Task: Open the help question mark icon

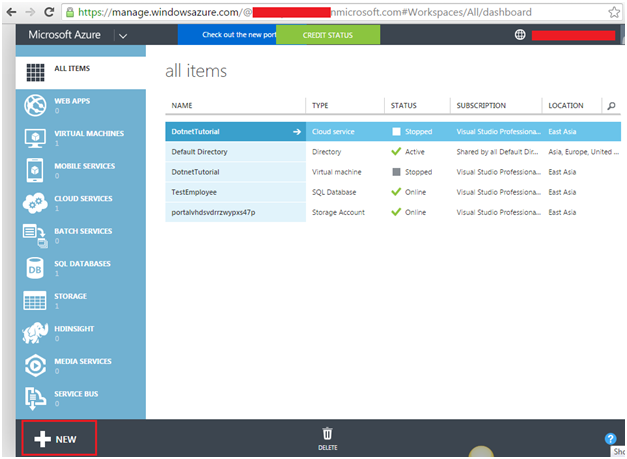Action: (x=610, y=439)
